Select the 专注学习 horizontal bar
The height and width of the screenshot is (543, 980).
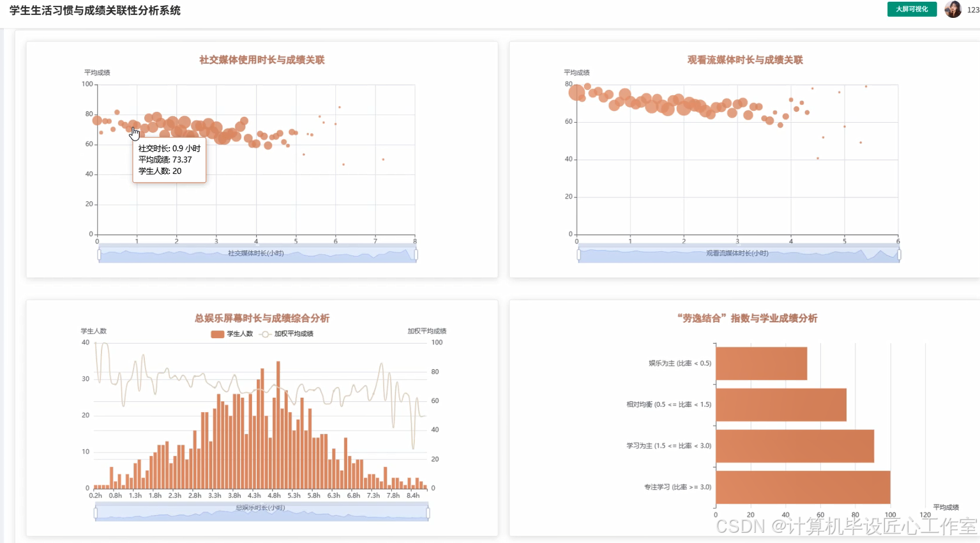pos(803,487)
